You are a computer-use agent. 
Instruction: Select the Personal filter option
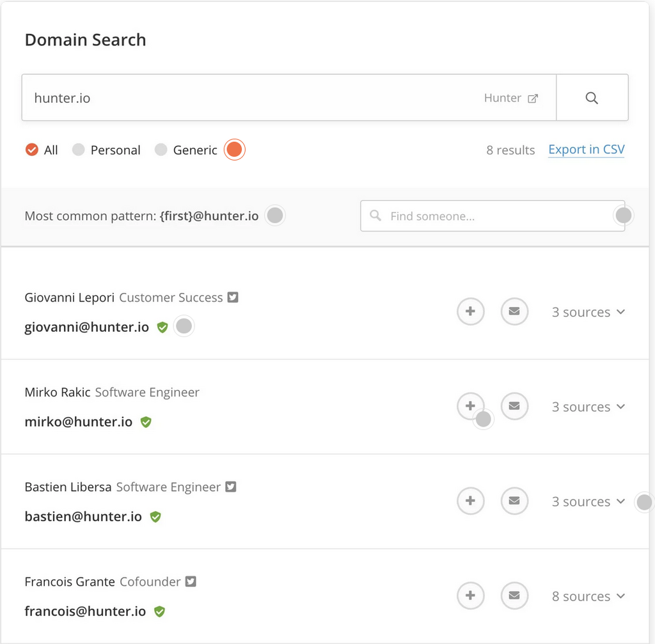point(79,150)
